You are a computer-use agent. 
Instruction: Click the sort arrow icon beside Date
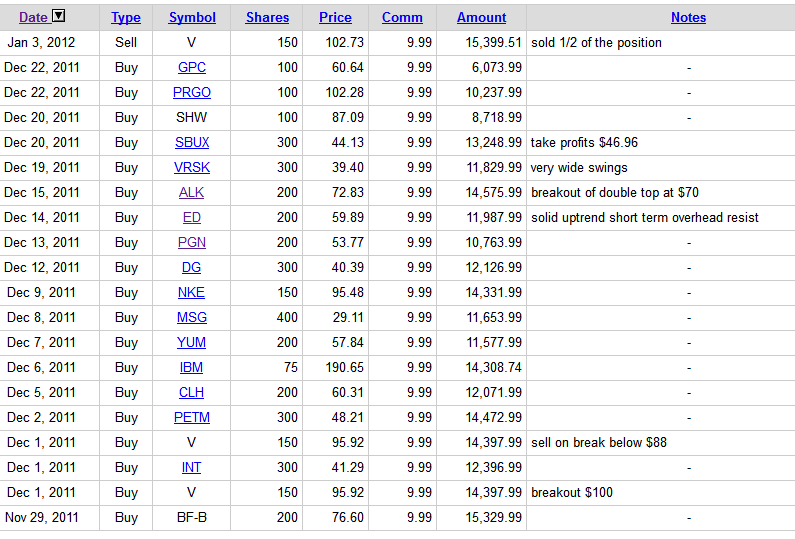click(x=59, y=16)
